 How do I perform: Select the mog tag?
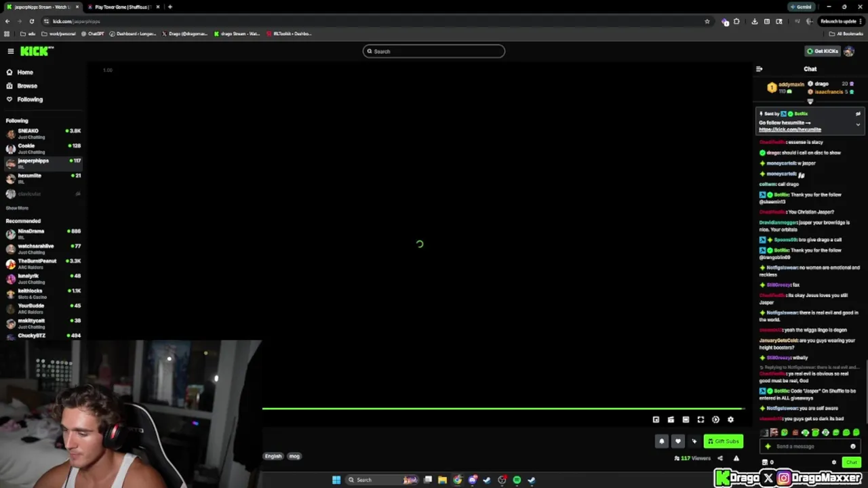click(x=294, y=456)
